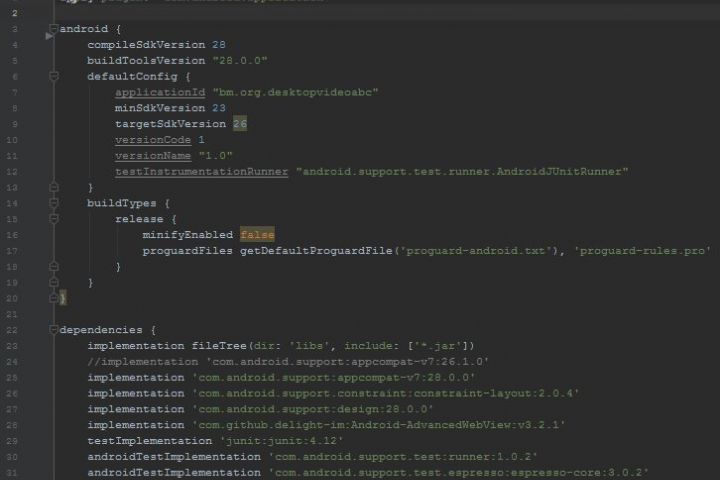Screen dimensions: 720x480
Task: Click the underlined testInstrumentationRunner keyword
Action: tap(201, 171)
